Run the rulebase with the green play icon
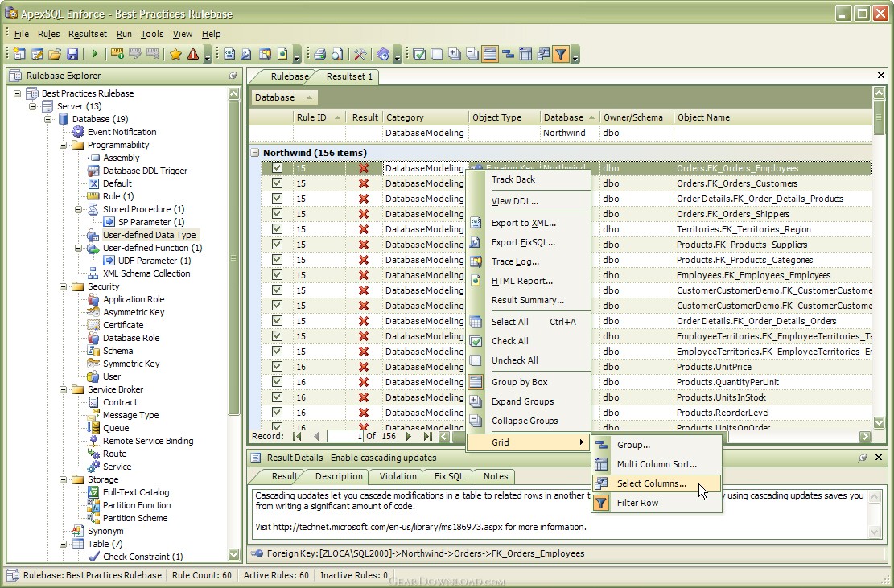The width and height of the screenshot is (894, 588). click(95, 54)
